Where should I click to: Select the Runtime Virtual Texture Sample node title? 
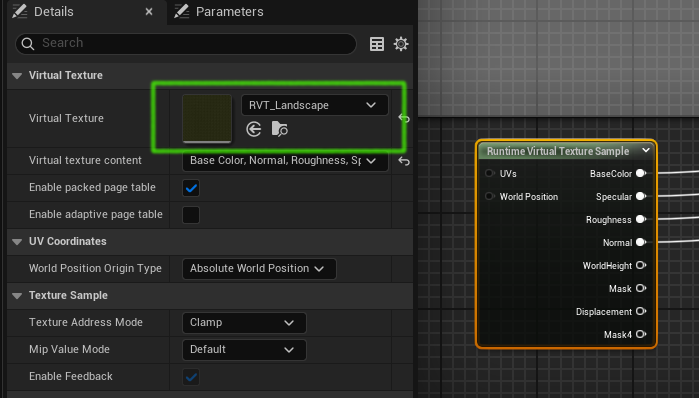558,151
